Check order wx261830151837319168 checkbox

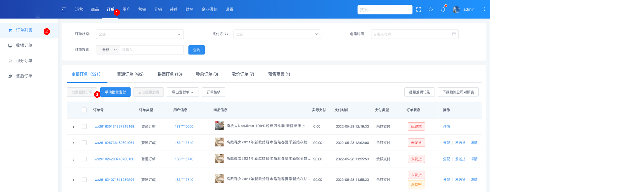85,127
